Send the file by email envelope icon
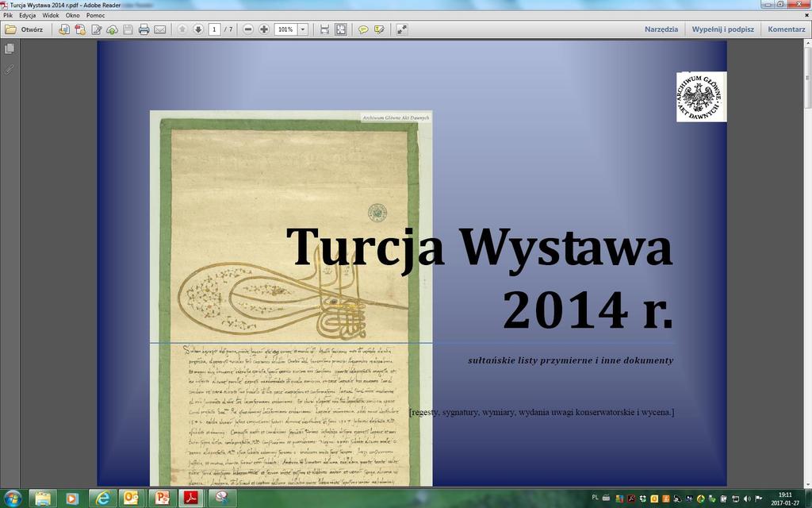Viewport: 812px width, 508px height. (160, 29)
